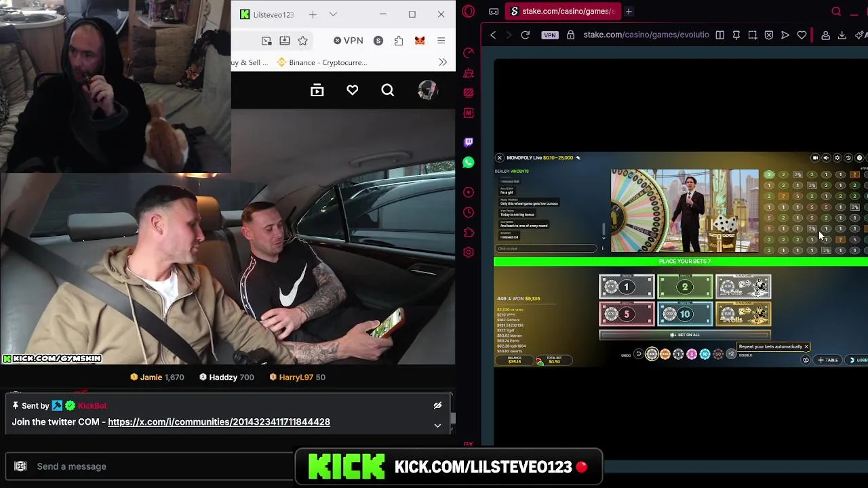The height and width of the screenshot is (488, 868).
Task: Open a new tab in Opera GX
Action: [629, 12]
